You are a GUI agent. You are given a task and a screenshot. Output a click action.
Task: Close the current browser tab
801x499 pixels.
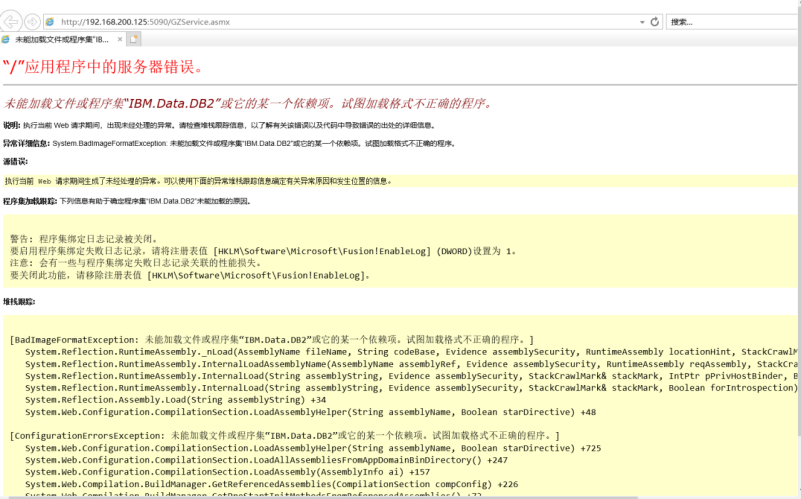(x=120, y=39)
